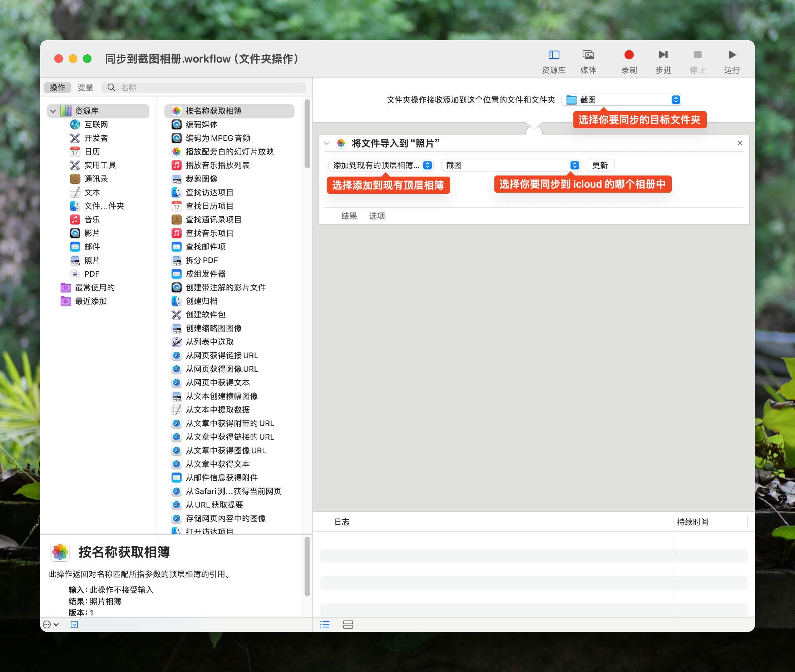The height and width of the screenshot is (672, 795).
Task: Click the 持续时间 duration column header
Action: [x=692, y=522]
